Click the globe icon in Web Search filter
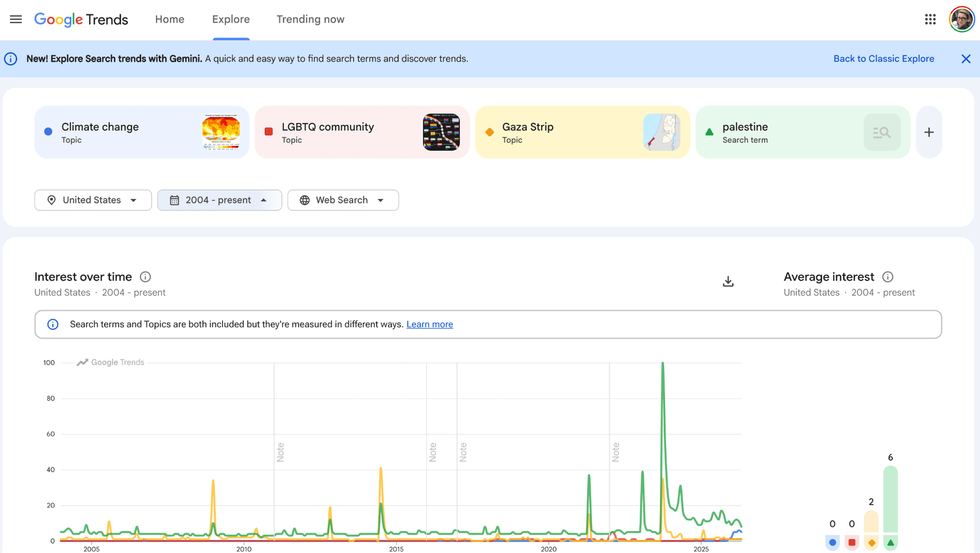This screenshot has height=553, width=980. 305,200
